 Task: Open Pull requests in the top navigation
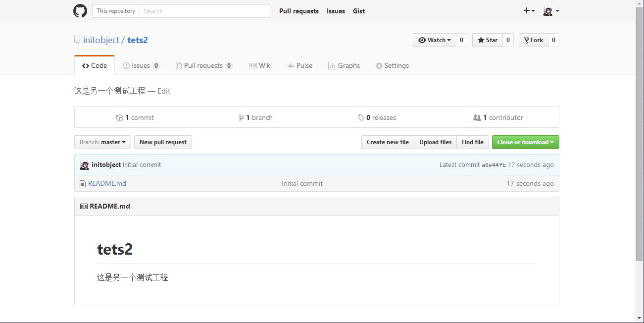pos(299,11)
